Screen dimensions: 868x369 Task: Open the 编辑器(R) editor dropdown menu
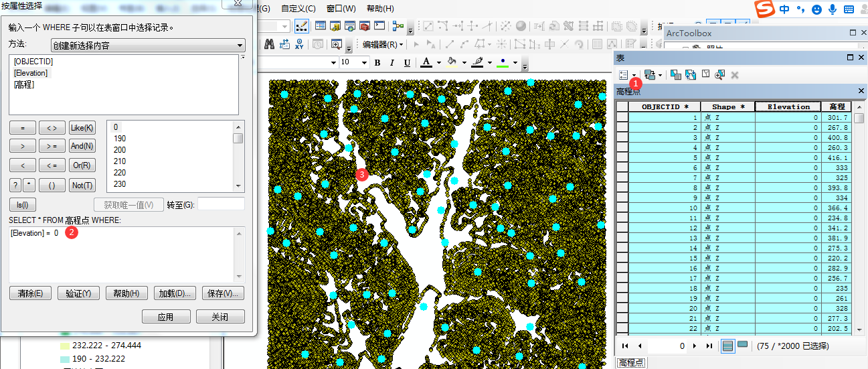383,44
